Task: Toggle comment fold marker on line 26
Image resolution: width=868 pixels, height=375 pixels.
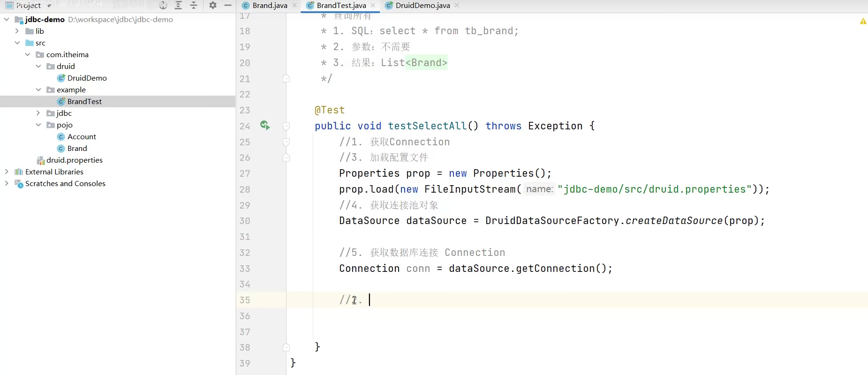Action: [x=286, y=157]
